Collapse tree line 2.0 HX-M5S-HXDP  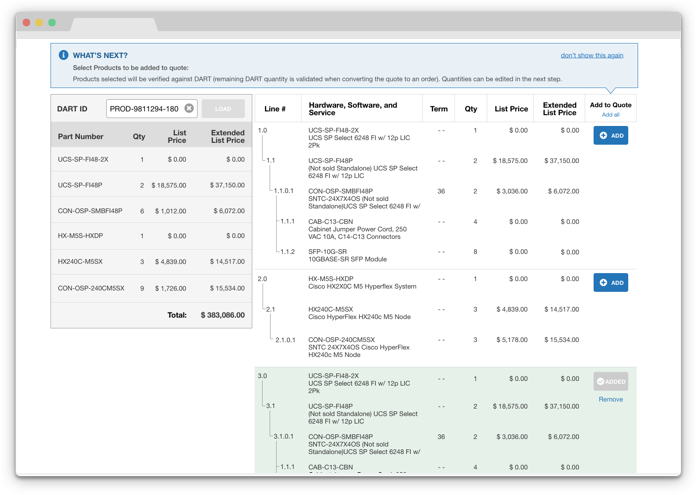262,279
